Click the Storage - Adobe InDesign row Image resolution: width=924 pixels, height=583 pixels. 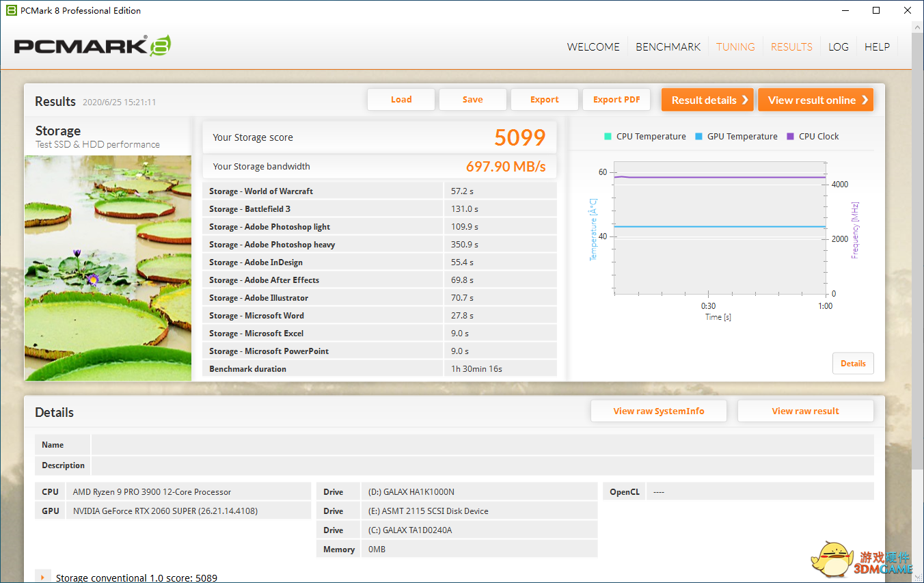coord(380,262)
